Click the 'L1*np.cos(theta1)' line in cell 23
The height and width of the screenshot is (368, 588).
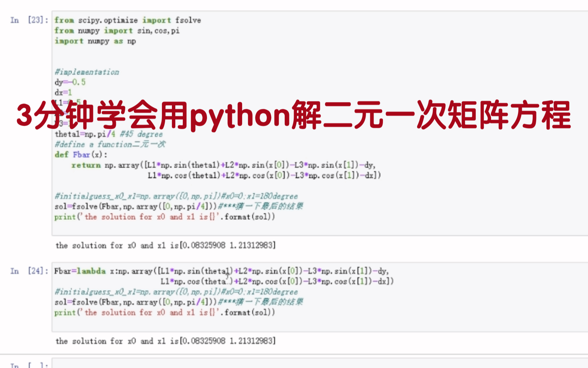(x=264, y=175)
